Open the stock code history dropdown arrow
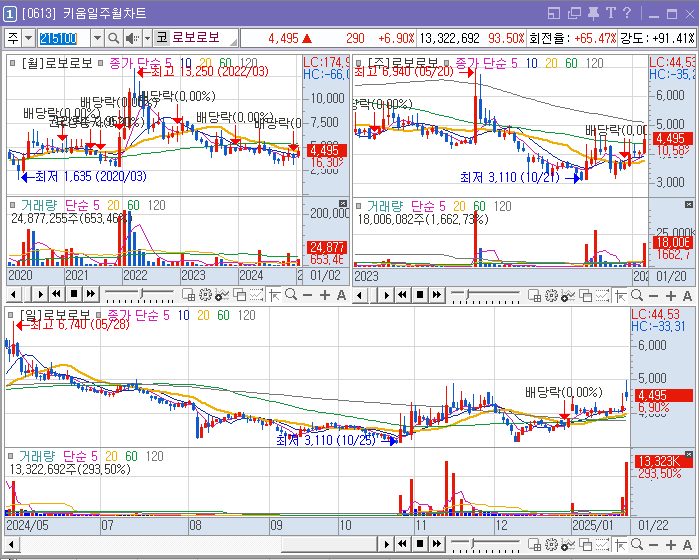Viewport: 699px width, 560px height. 97,38
